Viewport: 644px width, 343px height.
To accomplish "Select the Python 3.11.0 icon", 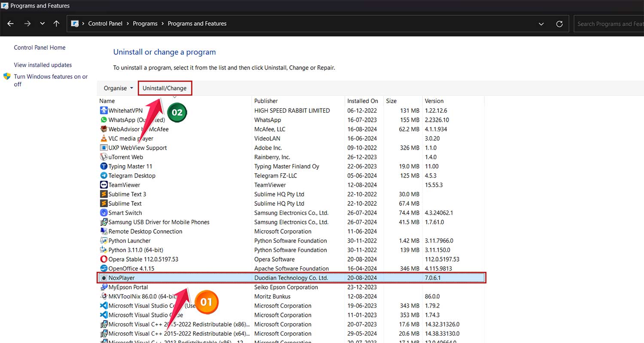I will pos(103,250).
